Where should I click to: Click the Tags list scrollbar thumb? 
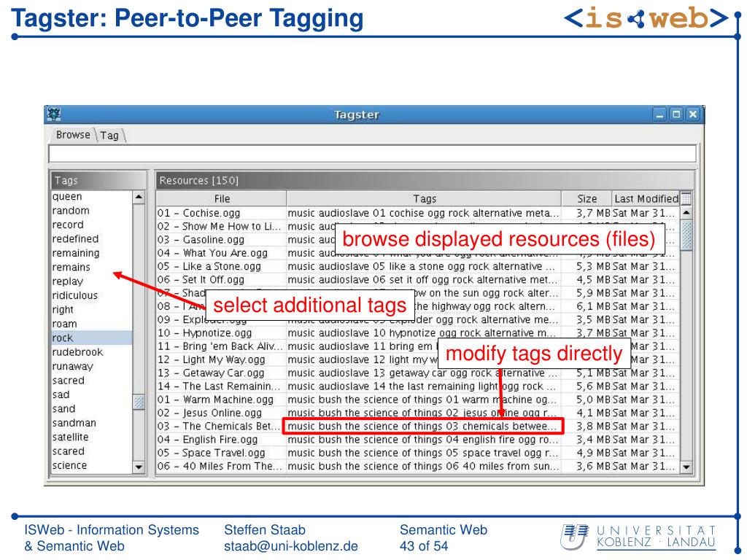tap(139, 402)
